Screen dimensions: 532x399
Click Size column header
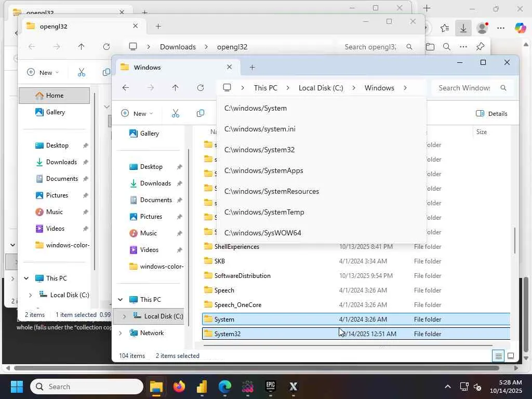tap(482, 131)
